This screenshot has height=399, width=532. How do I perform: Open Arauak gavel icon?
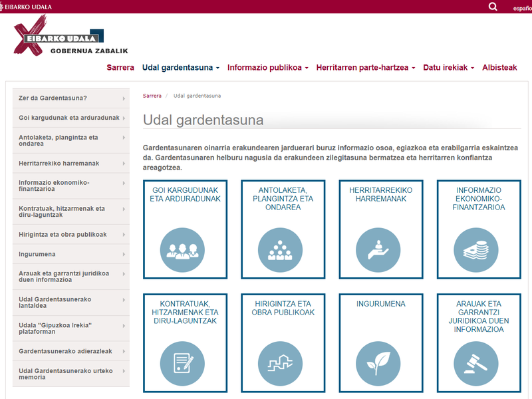476,363
